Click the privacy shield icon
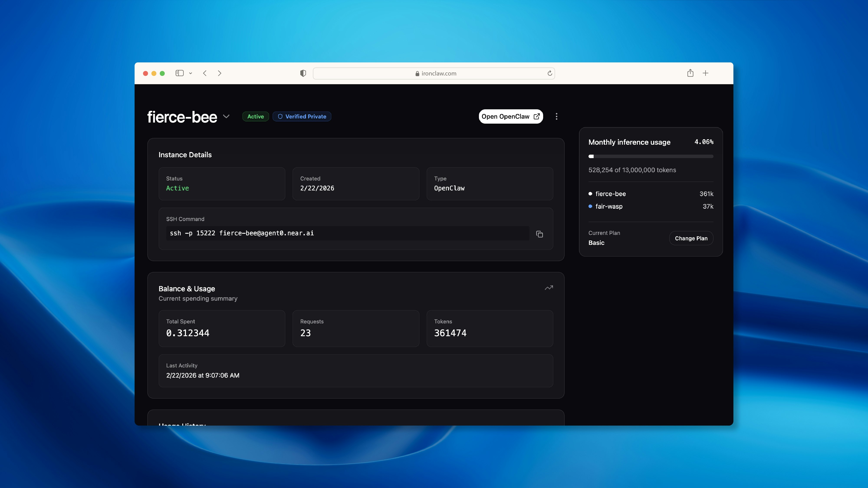The height and width of the screenshot is (488, 868). (303, 73)
